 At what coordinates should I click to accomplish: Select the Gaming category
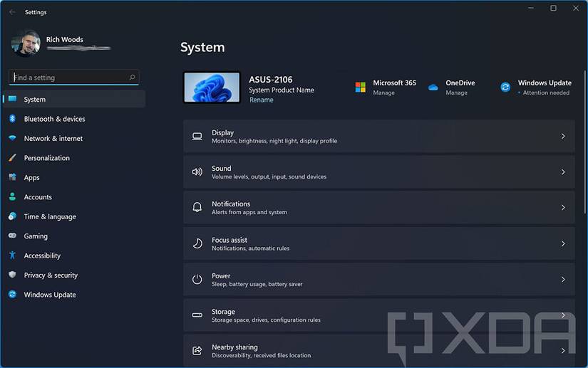pyautogui.click(x=74, y=236)
